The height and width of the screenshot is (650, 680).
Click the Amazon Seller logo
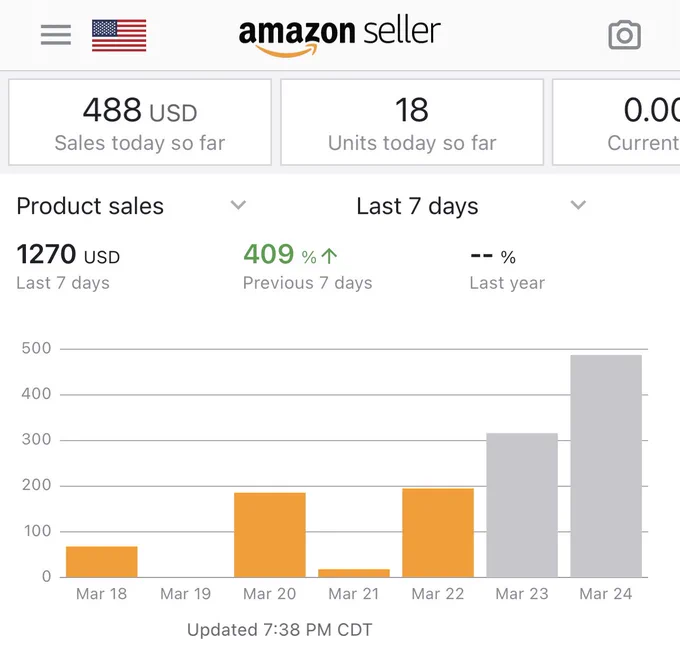(340, 36)
